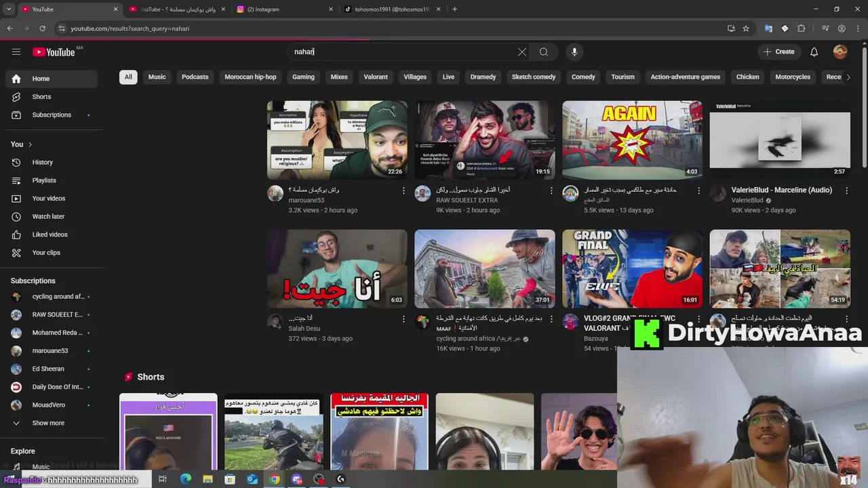Open the YouTube guide hamburger menu

[16, 52]
